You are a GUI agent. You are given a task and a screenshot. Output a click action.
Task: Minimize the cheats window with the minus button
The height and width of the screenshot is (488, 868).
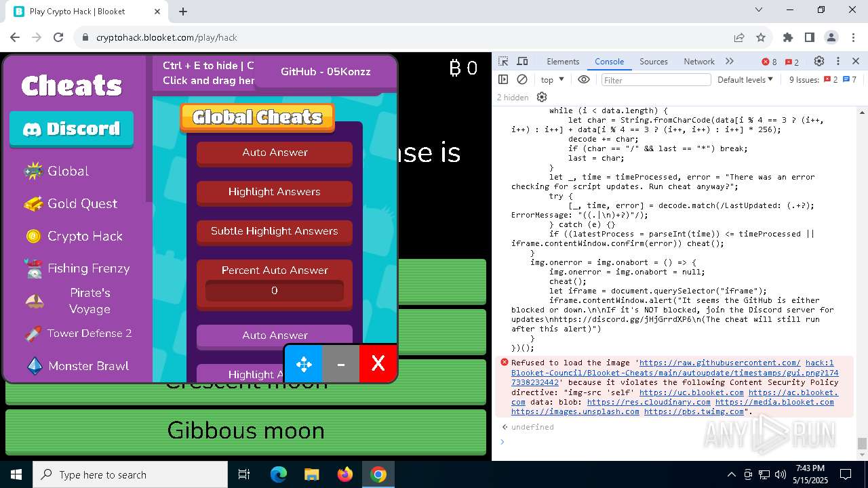coord(341,364)
